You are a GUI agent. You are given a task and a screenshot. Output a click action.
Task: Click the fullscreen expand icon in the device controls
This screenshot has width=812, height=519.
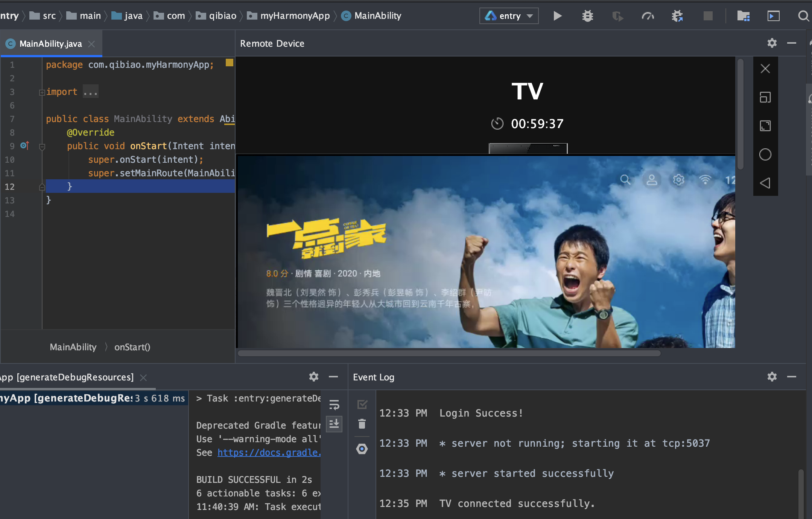[765, 126]
